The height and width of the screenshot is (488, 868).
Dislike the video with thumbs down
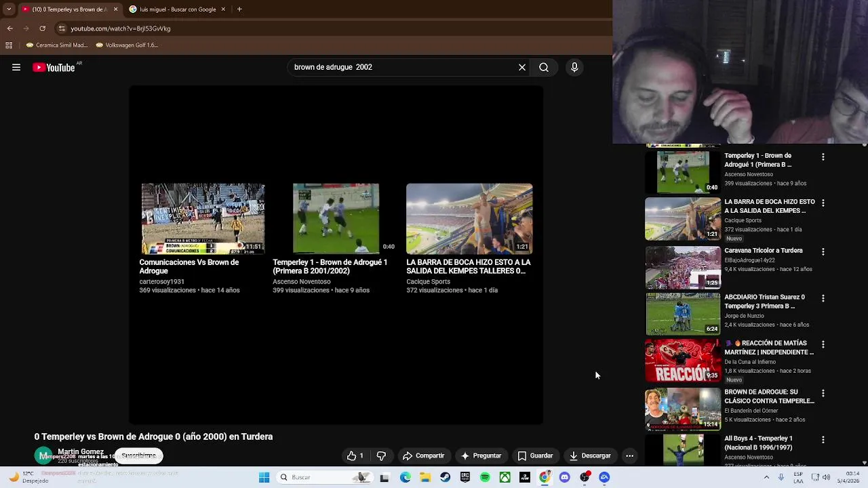[x=381, y=455]
